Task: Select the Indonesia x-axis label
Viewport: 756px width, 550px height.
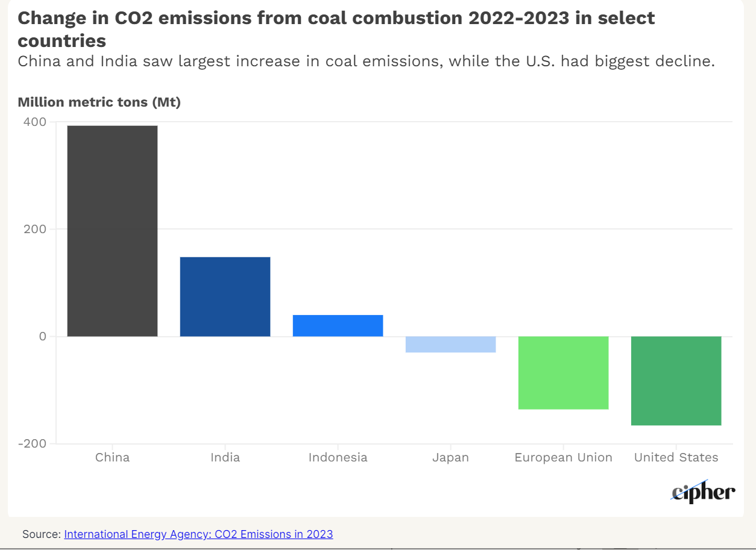Action: click(x=338, y=458)
